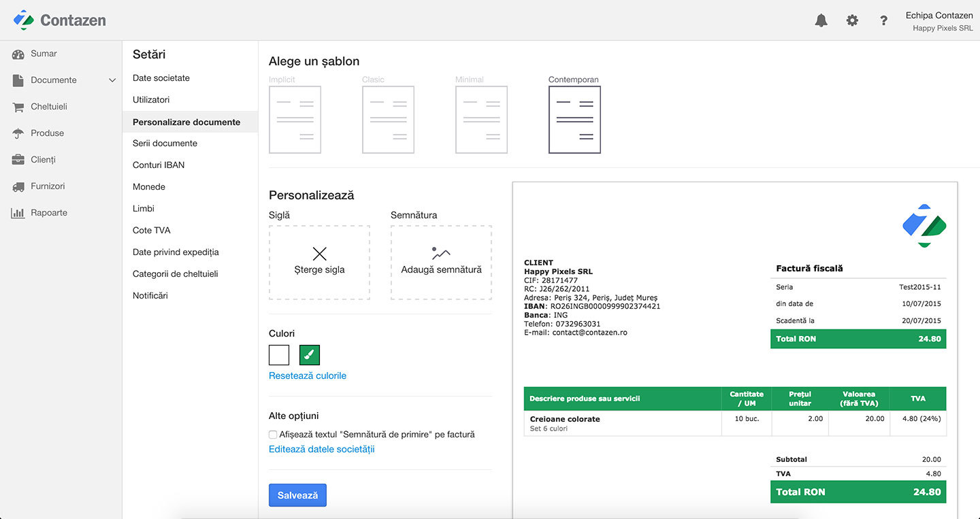This screenshot has height=519, width=980.
Task: Click the Salvează button
Action: pyautogui.click(x=297, y=495)
